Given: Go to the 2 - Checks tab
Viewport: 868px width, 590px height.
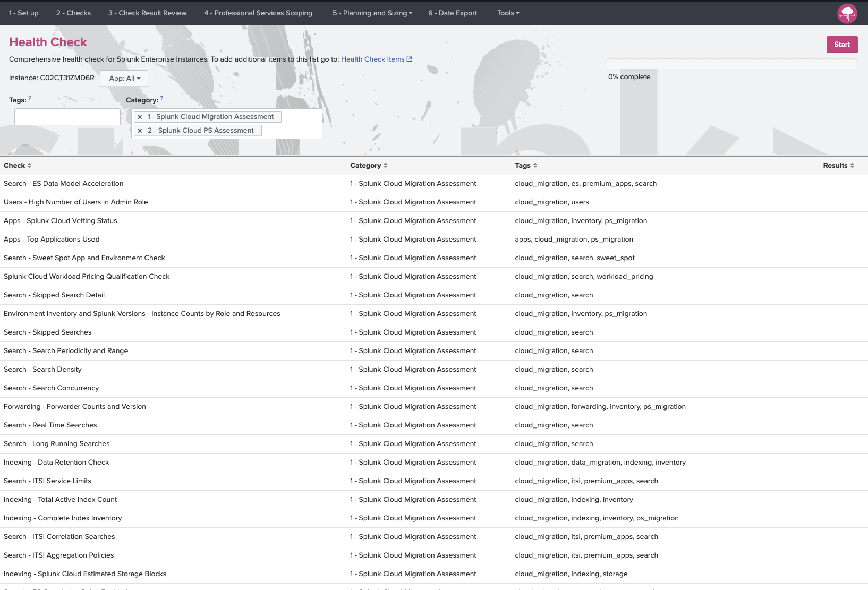Looking at the screenshot, I should tap(73, 13).
